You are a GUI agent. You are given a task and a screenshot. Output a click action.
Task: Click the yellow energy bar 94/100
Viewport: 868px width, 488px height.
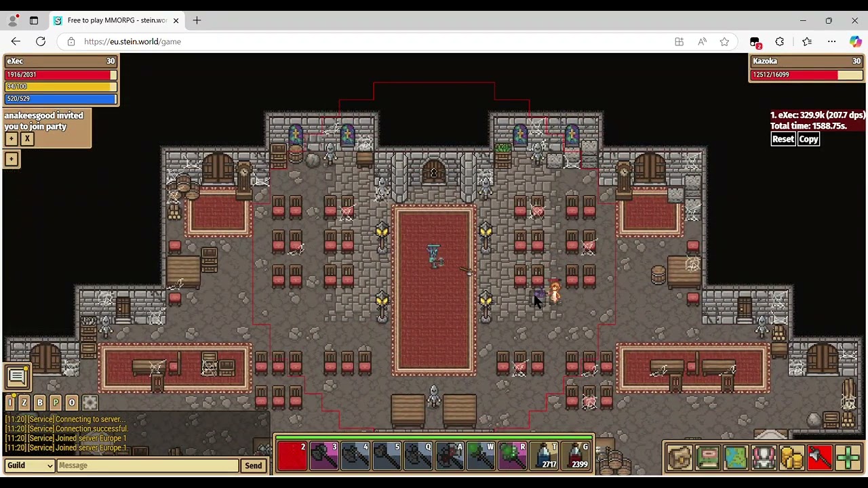coord(61,87)
